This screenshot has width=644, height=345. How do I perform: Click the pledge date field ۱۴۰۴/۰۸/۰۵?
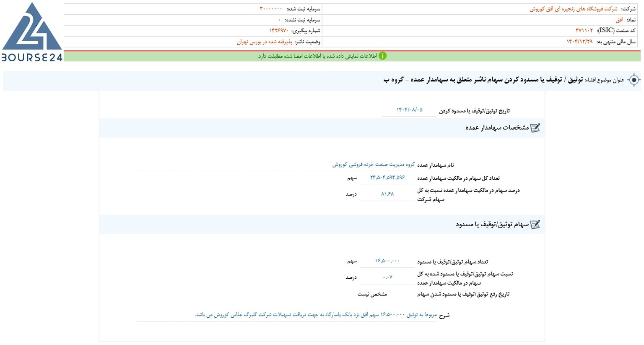tap(409, 110)
